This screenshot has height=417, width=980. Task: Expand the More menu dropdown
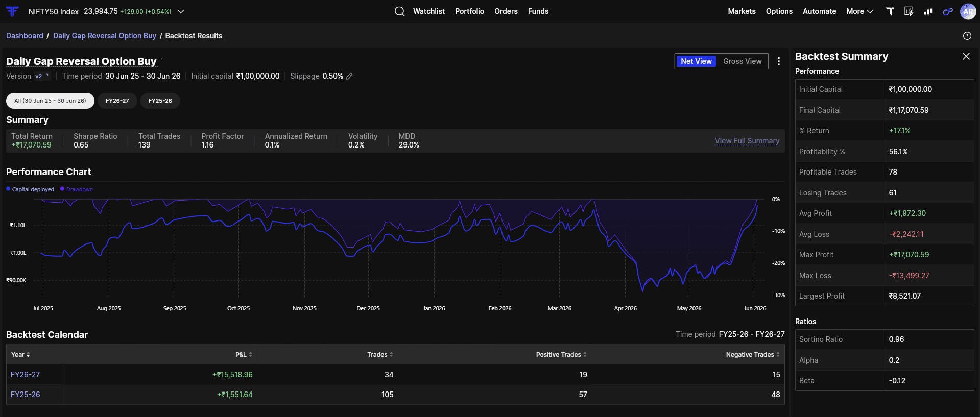tap(859, 11)
